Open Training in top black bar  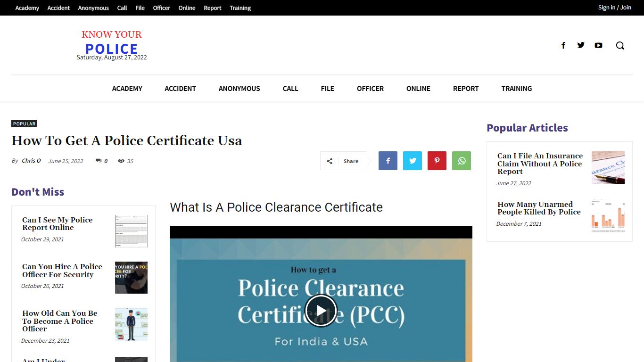(240, 8)
